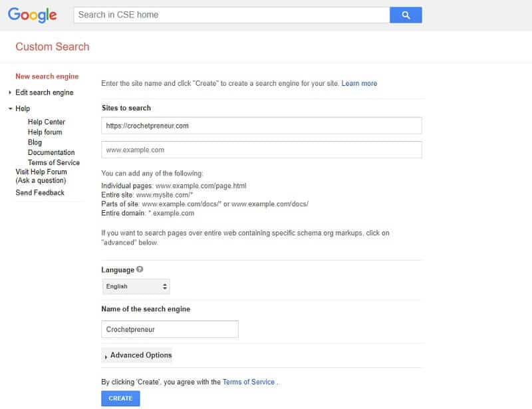The width and height of the screenshot is (532, 409).
Task: Open Documentation from Help menu
Action: [x=51, y=152]
